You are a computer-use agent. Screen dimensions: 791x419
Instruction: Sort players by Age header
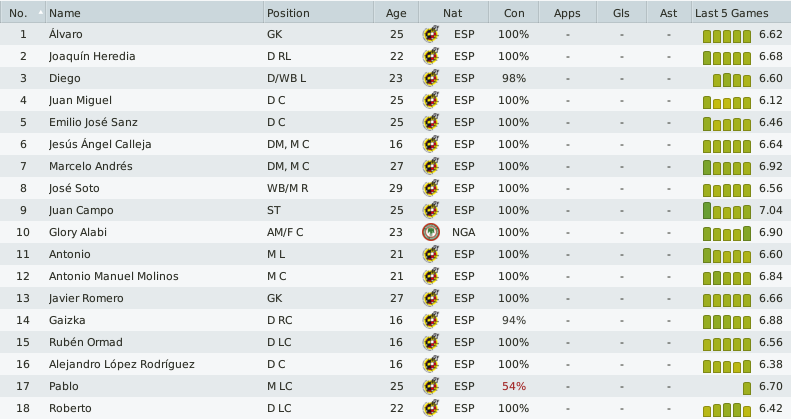pos(396,13)
